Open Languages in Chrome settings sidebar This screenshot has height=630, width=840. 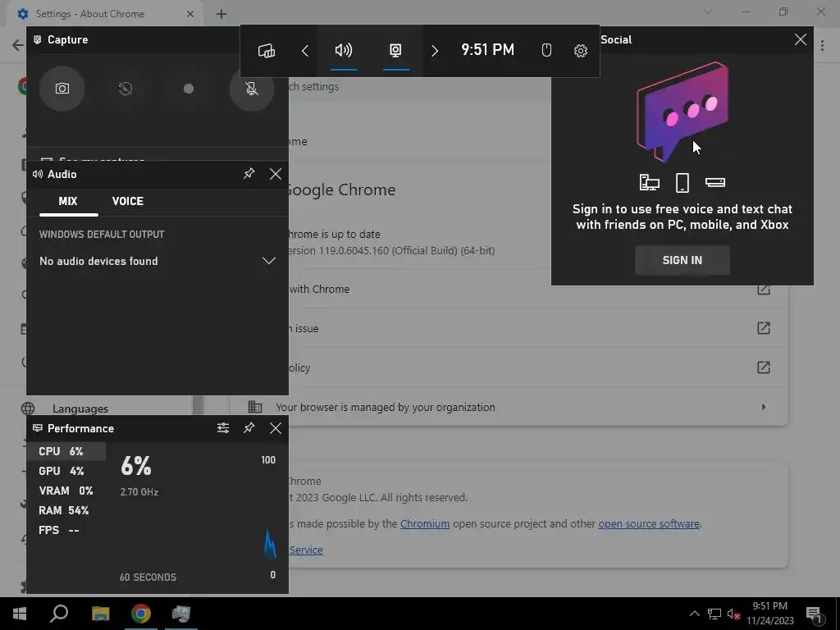pos(80,409)
